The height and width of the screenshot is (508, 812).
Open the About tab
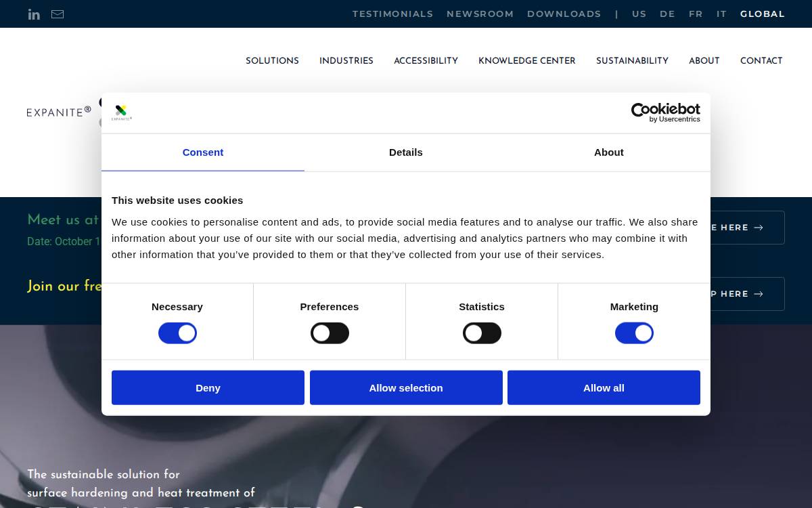click(x=609, y=152)
